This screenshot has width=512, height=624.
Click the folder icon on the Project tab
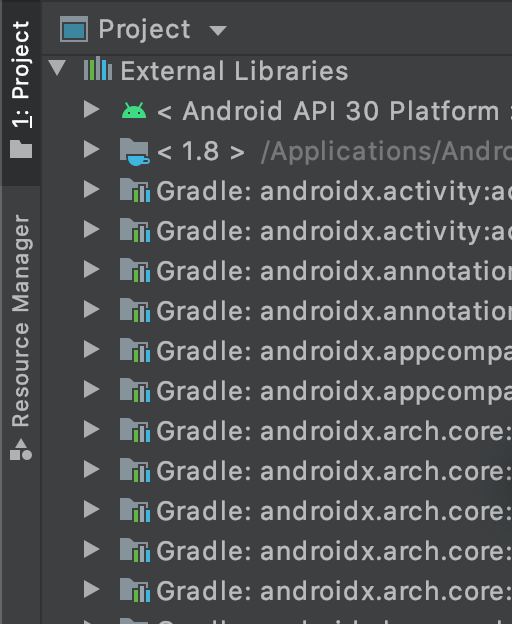(x=21, y=149)
